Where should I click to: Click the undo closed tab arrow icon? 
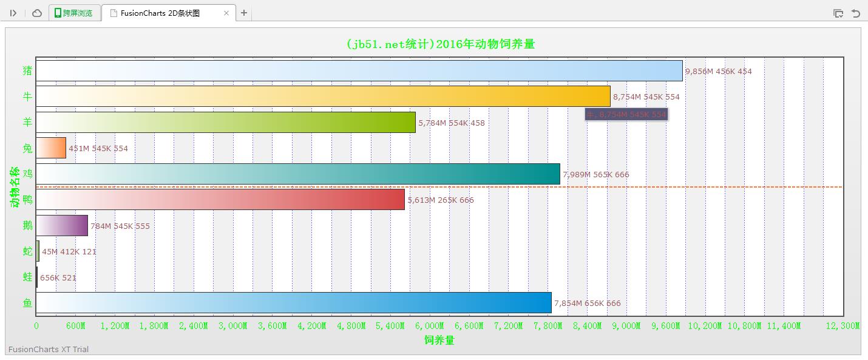[856, 13]
